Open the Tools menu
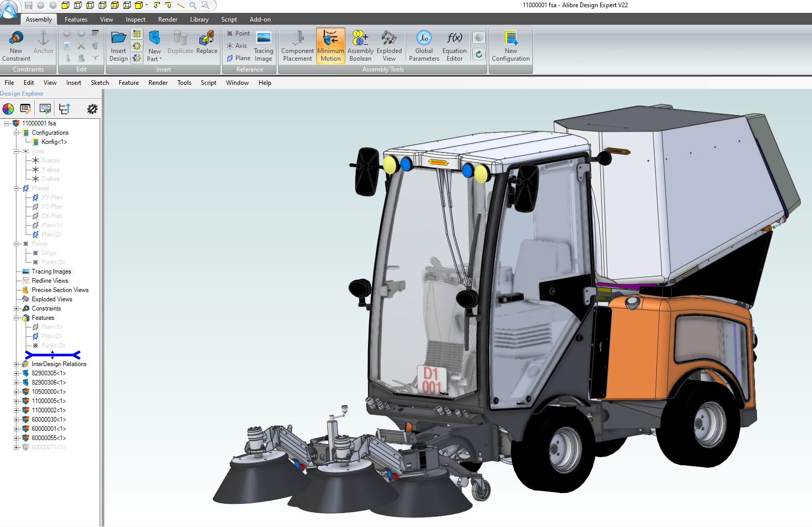Image resolution: width=812 pixels, height=527 pixels. click(184, 83)
